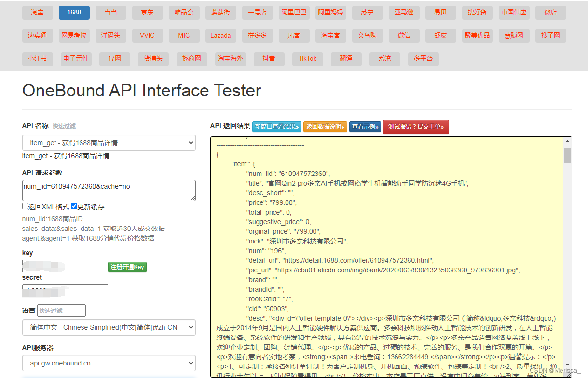Switch to the 微信 tab
Image resolution: width=588 pixels, height=378 pixels.
pos(404,36)
